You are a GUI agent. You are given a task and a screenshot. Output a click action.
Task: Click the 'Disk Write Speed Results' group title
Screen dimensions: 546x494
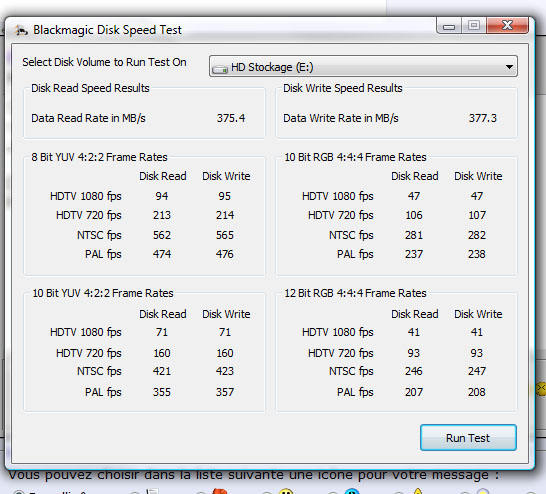pos(343,88)
